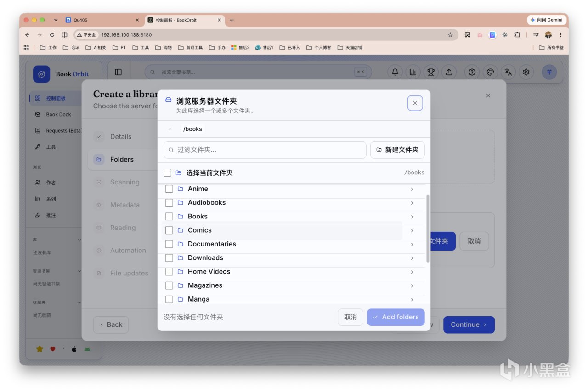Image resolution: width=588 pixels, height=391 pixels.
Task: Click the 新建文件夹 button
Action: pyautogui.click(x=397, y=150)
